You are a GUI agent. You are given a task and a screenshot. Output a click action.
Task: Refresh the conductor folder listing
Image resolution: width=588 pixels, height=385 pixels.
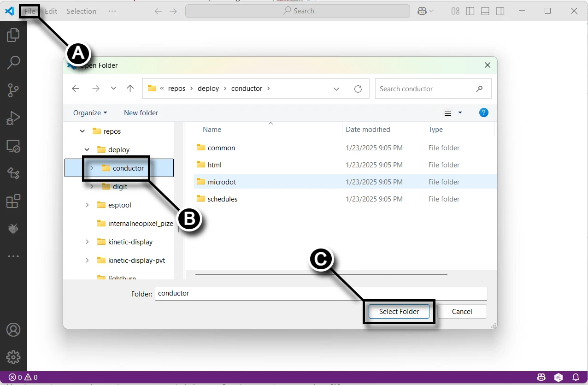[358, 89]
